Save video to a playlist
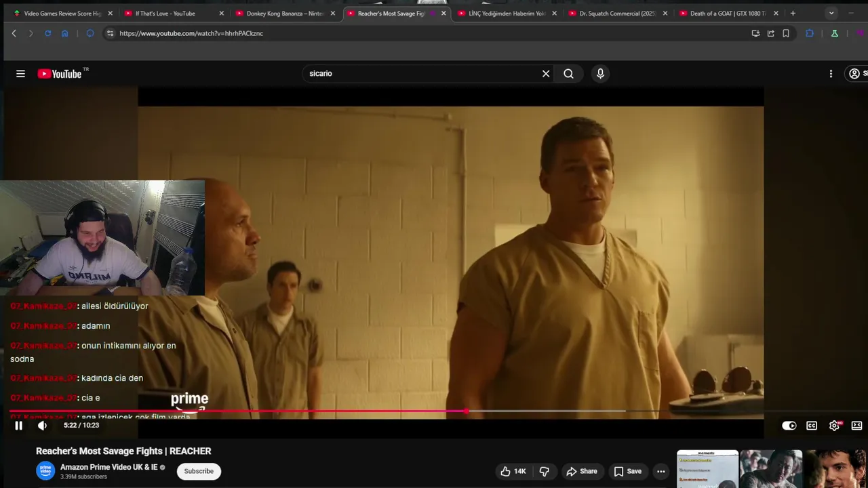Image resolution: width=868 pixels, height=488 pixels. coord(628,472)
